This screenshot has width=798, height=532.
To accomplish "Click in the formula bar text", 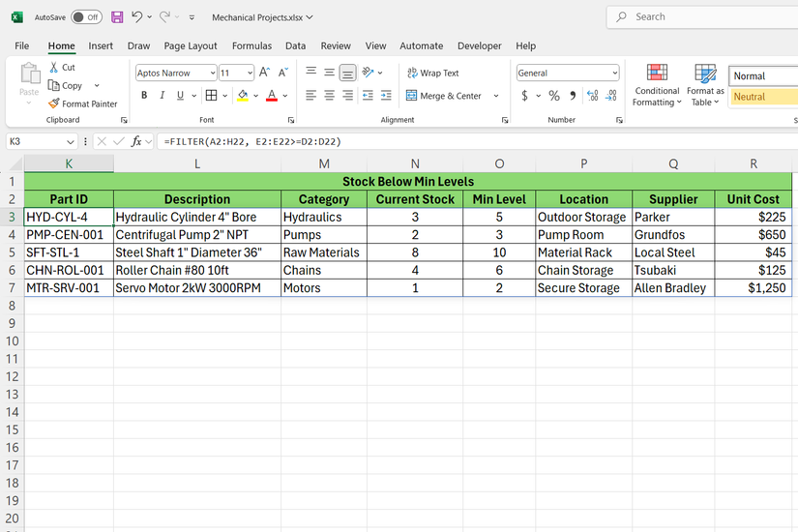I will [x=252, y=141].
